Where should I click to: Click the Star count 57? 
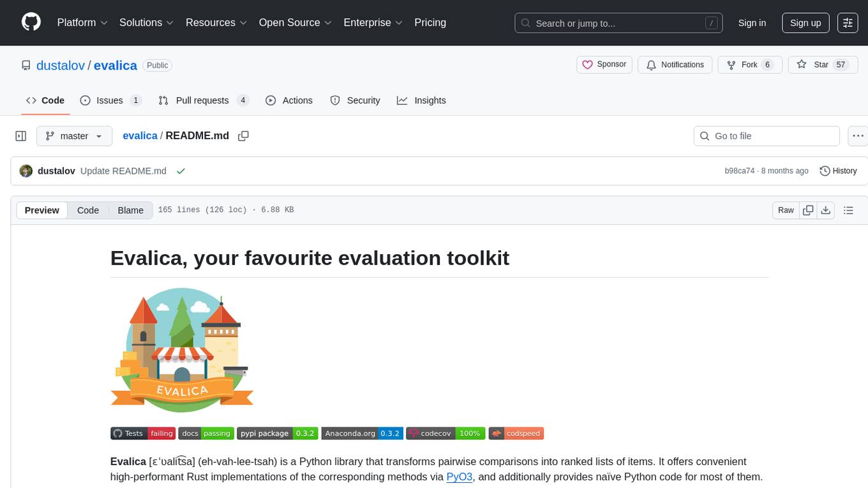841,65
